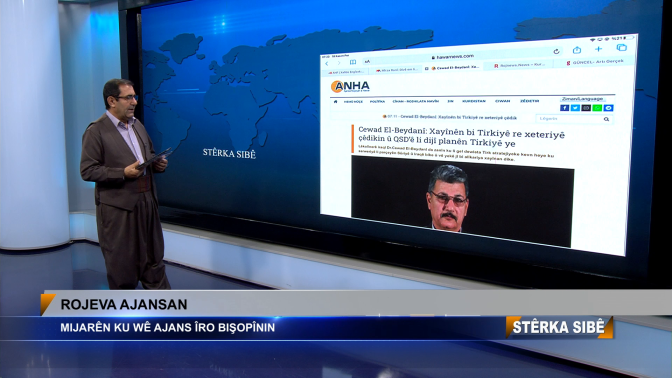
Task: Click the Cewad El-Beydanî article headline
Action: pyautogui.click(x=461, y=136)
